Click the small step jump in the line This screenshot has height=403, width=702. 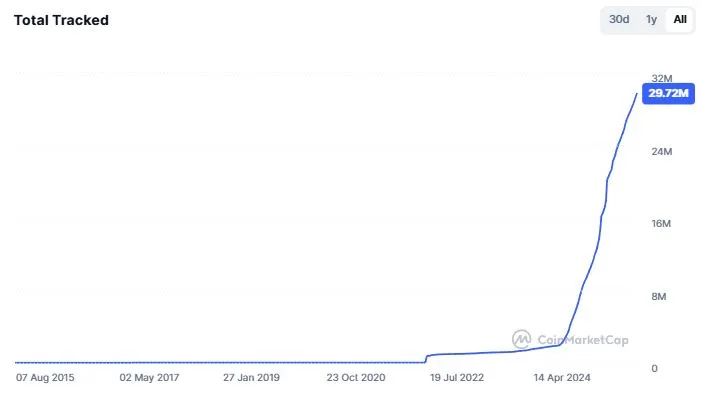tap(427, 358)
